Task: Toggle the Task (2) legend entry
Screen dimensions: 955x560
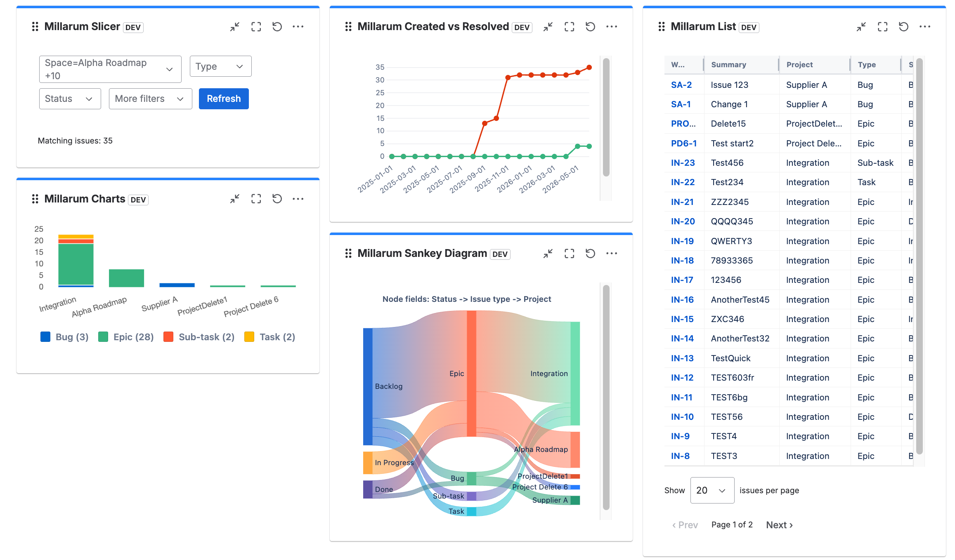Action: click(270, 337)
